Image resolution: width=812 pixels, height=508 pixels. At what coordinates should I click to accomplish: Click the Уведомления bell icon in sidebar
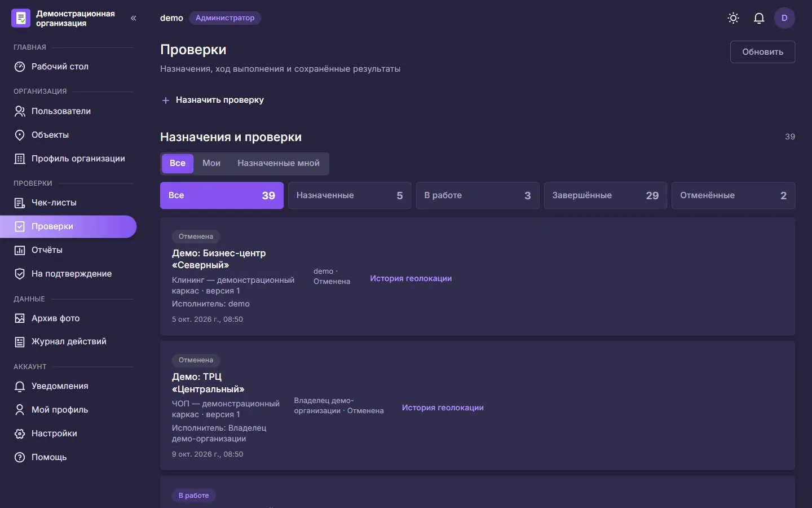pyautogui.click(x=20, y=386)
